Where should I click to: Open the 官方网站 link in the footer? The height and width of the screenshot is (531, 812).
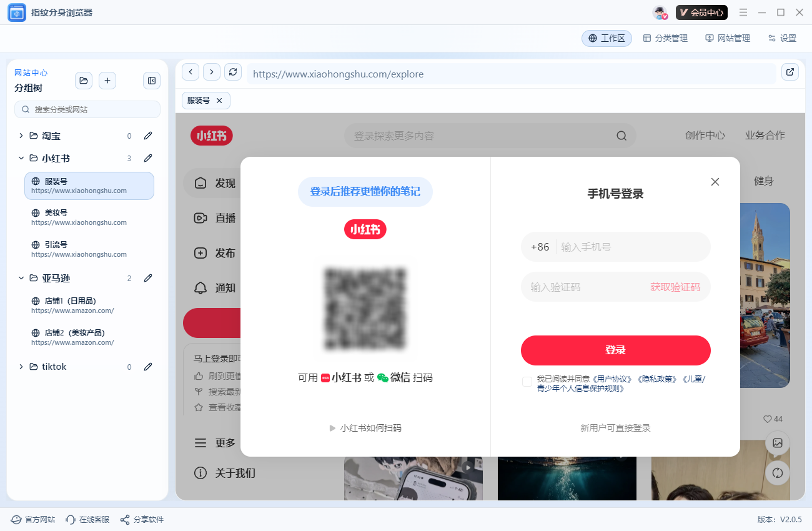[x=33, y=520]
